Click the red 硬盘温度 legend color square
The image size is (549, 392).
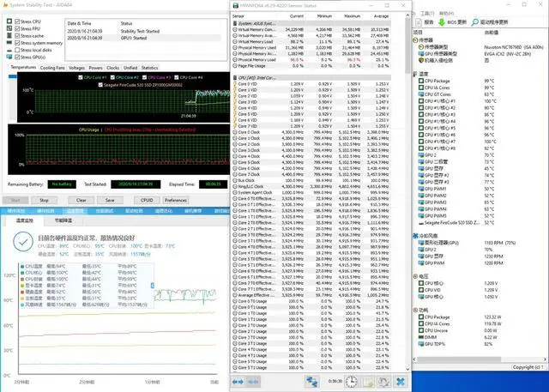click(x=23, y=292)
